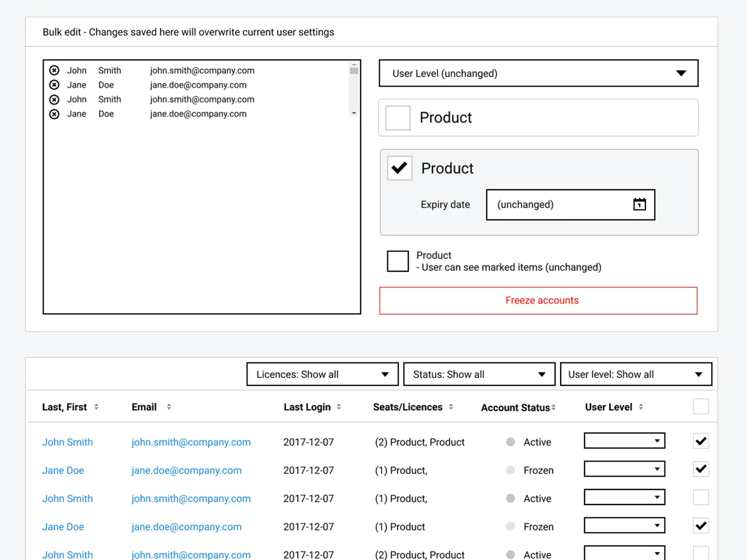Expand the Status: Show all filter
Viewport: 747px width, 560px height.
pos(479,374)
